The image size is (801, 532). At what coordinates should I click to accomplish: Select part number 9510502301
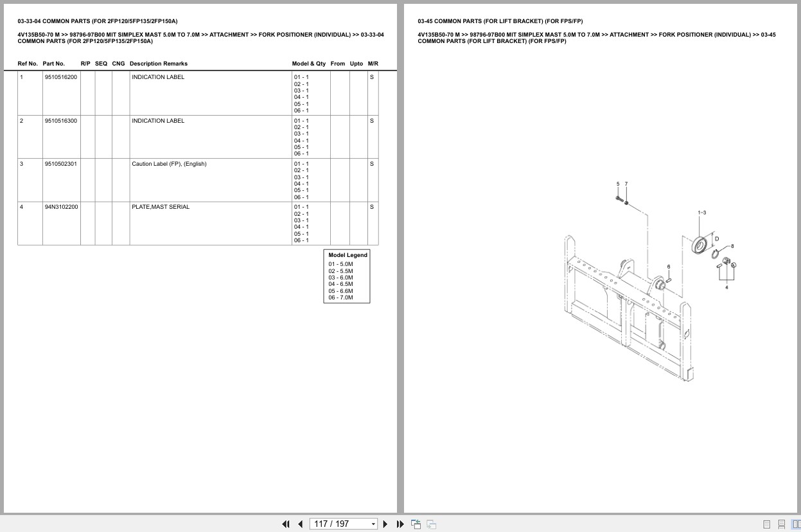tap(61, 164)
